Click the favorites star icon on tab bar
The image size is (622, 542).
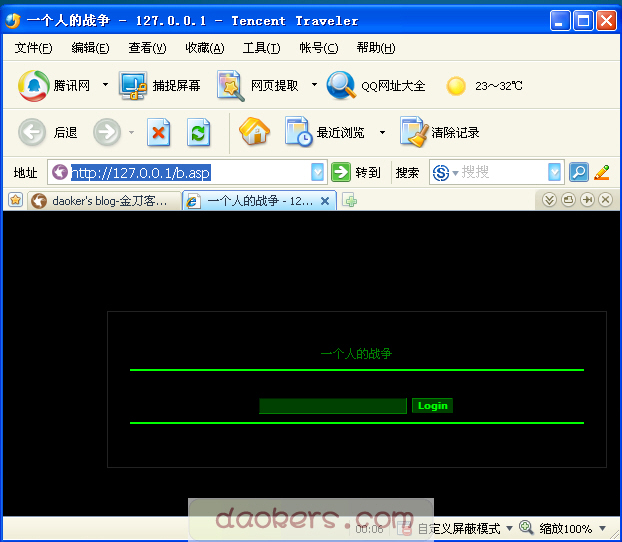point(15,200)
